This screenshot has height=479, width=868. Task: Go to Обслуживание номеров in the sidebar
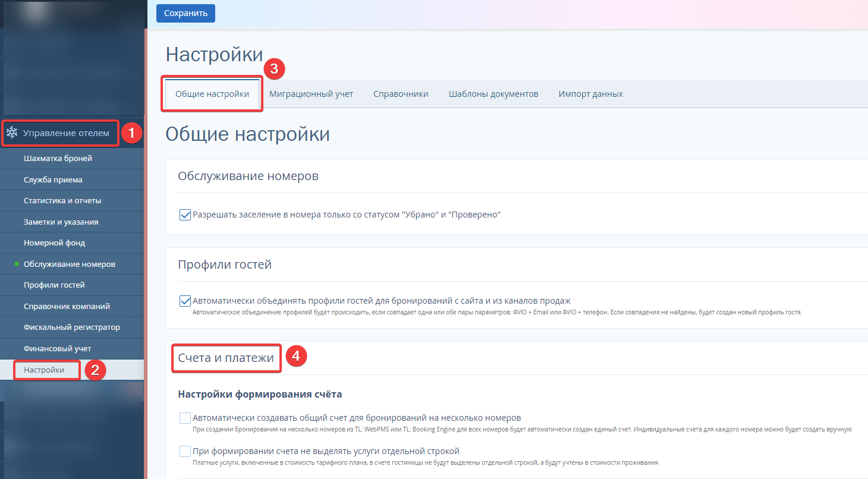(72, 264)
